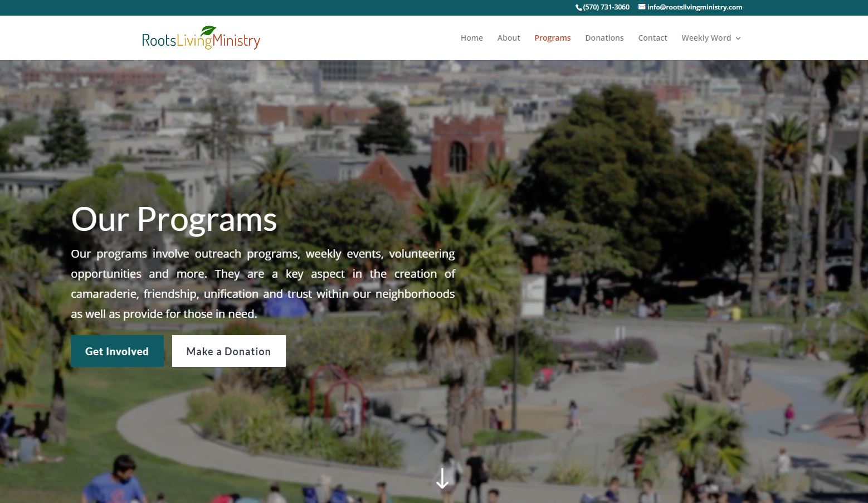The width and height of the screenshot is (868, 503).
Task: Navigate to the Contact page
Action: tap(652, 38)
